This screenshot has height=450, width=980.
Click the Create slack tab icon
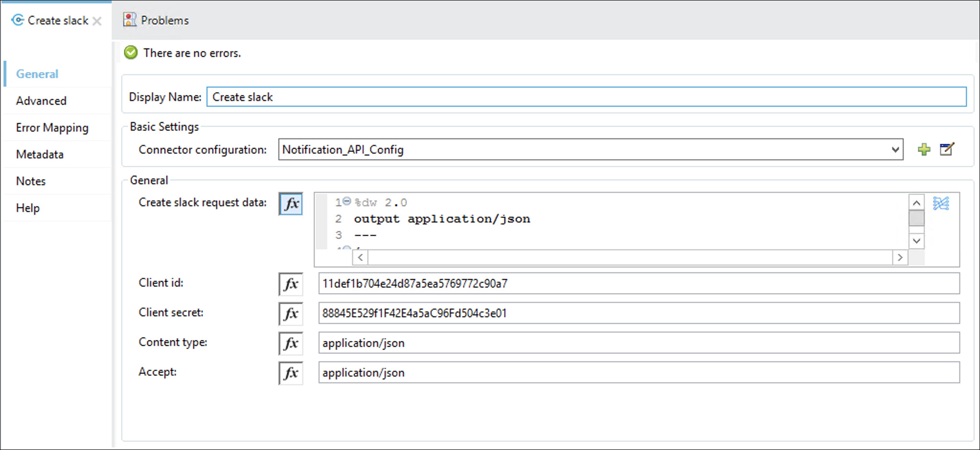tap(18, 20)
